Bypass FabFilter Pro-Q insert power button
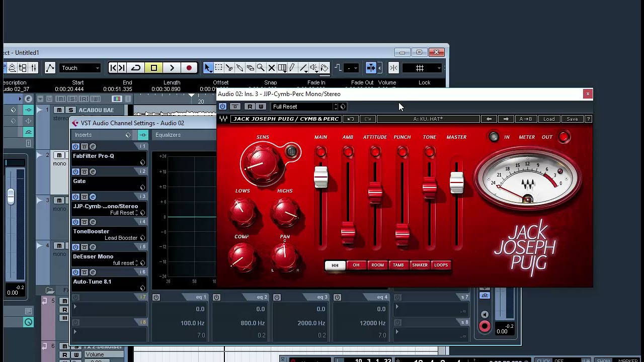This screenshot has height=362, width=644. 75,147
